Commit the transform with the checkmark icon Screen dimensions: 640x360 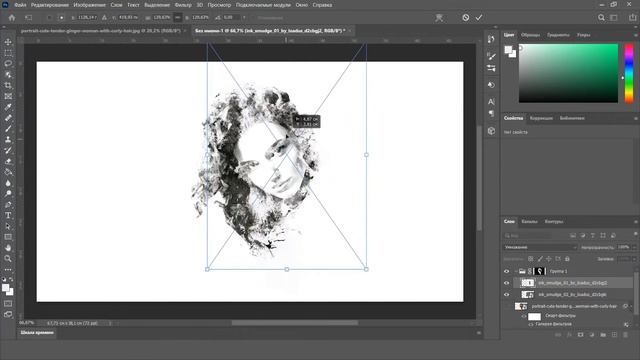tap(479, 18)
